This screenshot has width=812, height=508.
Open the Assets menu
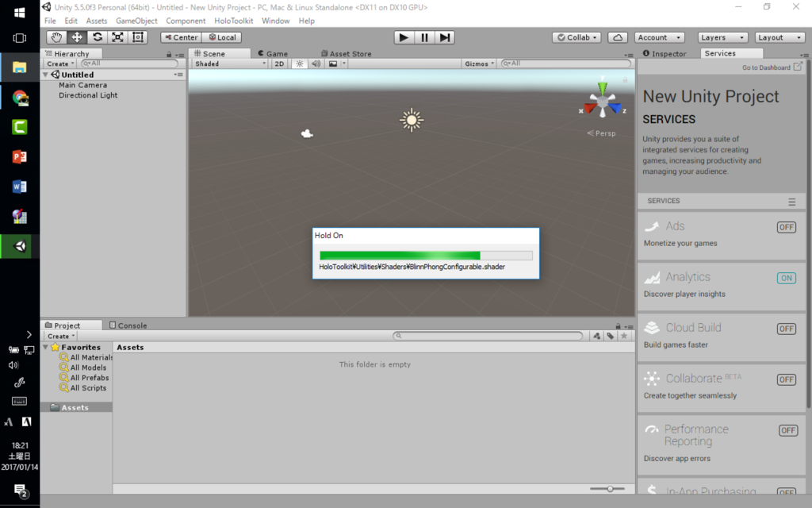point(96,21)
